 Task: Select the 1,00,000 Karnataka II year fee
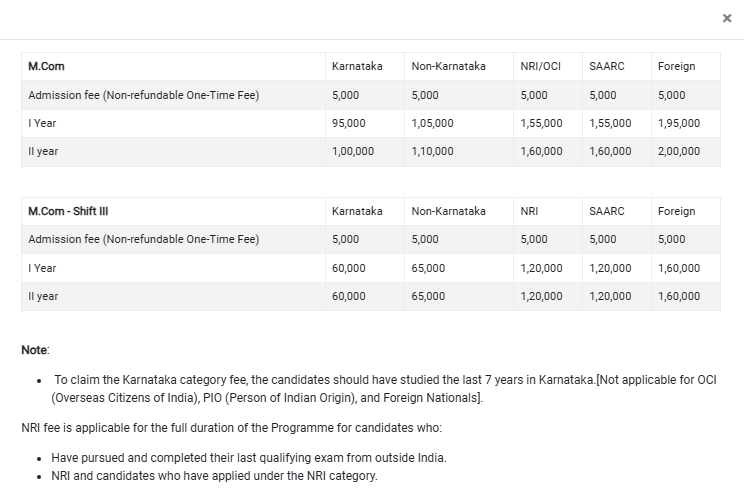pyautogui.click(x=353, y=151)
